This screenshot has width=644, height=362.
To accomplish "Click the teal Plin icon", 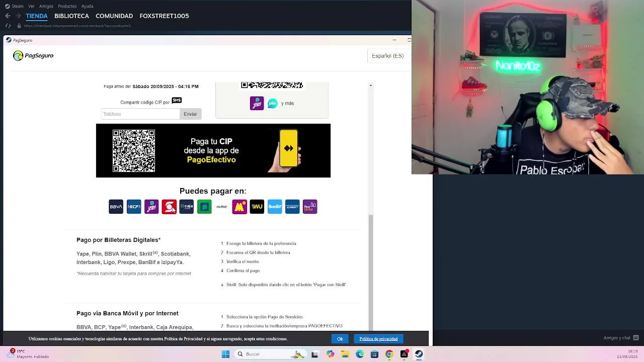I will [x=273, y=103].
